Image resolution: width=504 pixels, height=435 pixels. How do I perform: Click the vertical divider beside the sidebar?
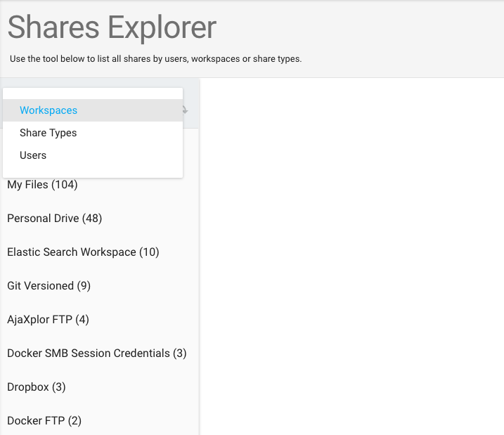pyautogui.click(x=200, y=257)
